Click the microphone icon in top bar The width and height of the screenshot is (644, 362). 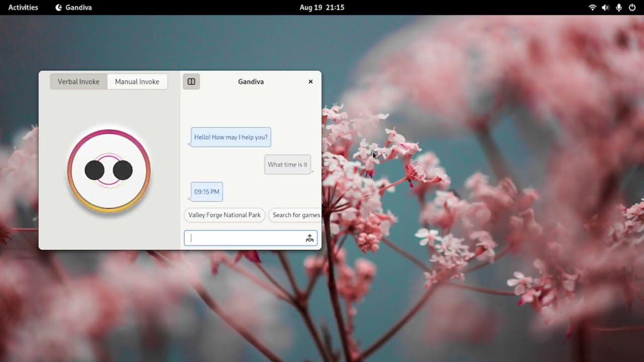(x=619, y=8)
